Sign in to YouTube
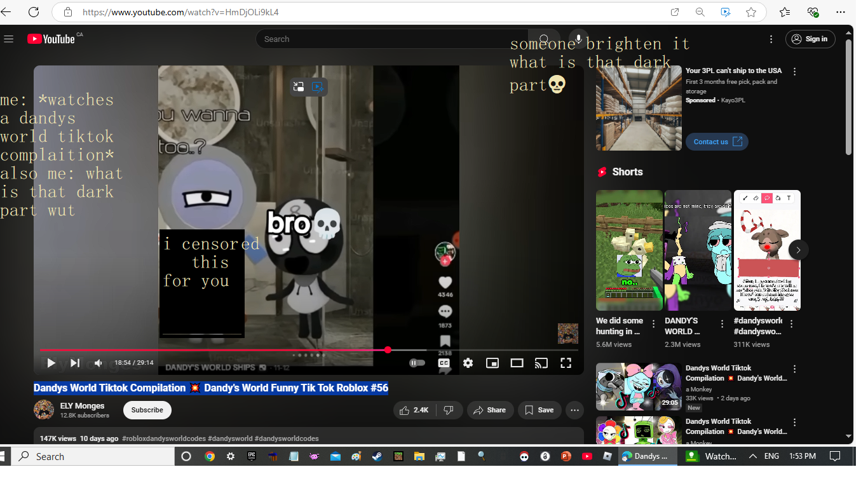The width and height of the screenshot is (868, 488). point(810,39)
